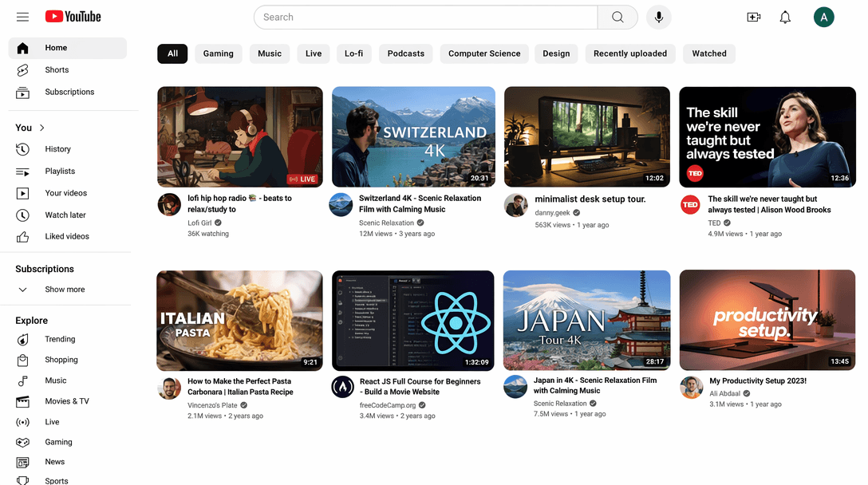Open the hamburger guide menu
The width and height of the screenshot is (868, 485).
click(x=22, y=17)
